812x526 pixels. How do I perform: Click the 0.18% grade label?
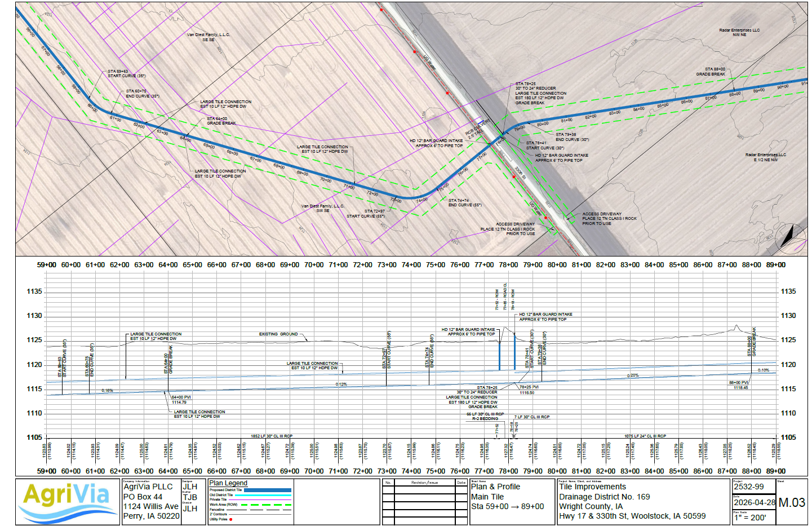107,391
